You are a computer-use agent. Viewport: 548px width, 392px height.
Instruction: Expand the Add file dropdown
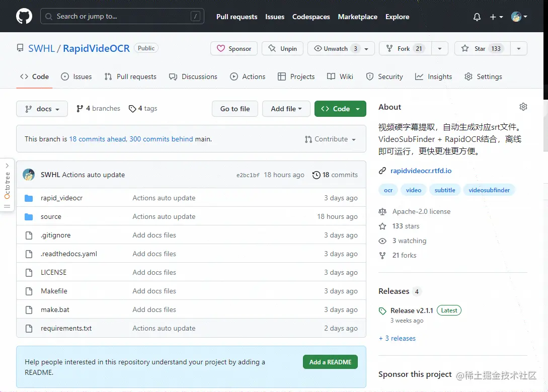coord(286,108)
